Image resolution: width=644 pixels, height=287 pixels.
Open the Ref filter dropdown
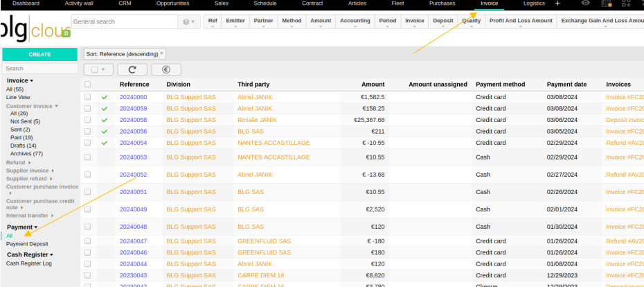[213, 21]
